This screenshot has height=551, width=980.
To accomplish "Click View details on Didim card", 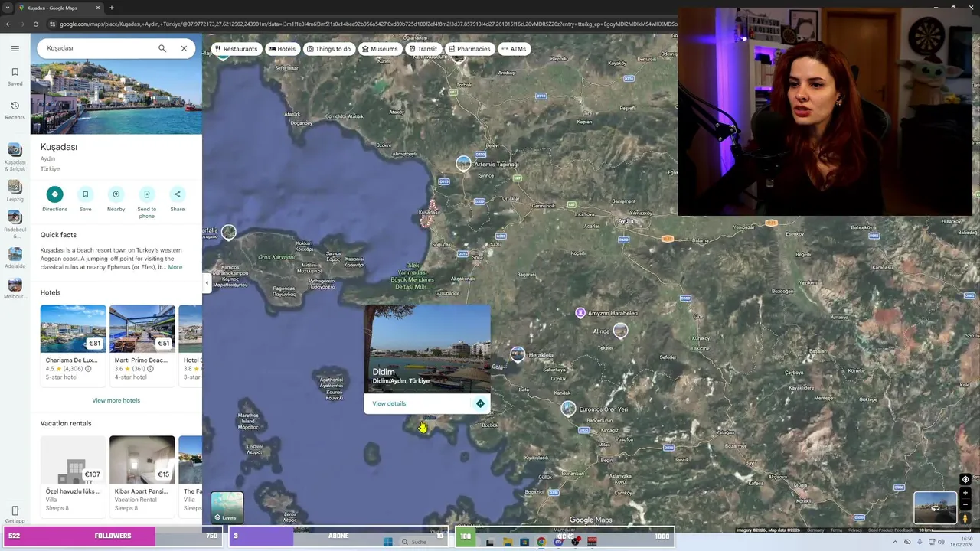I will click(389, 403).
